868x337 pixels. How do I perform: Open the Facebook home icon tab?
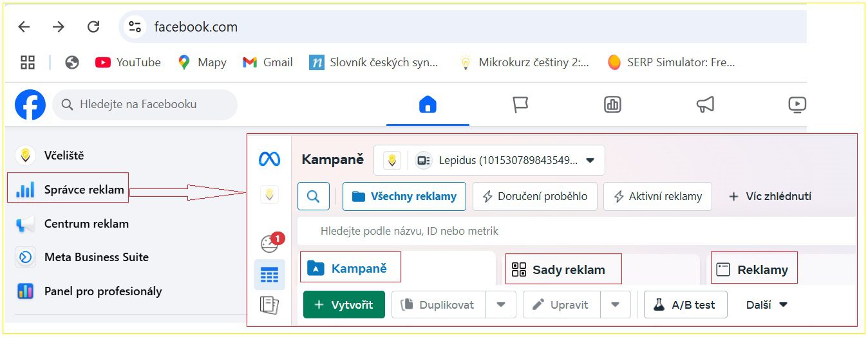[x=428, y=104]
